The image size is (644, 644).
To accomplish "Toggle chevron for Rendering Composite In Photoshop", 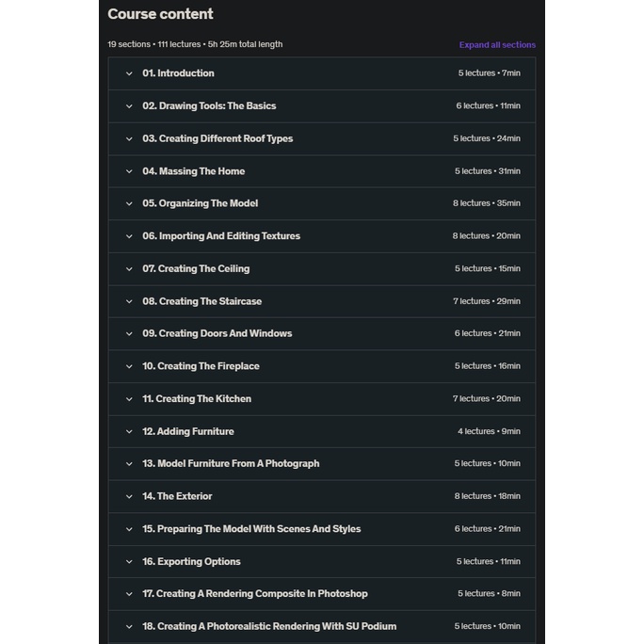I will pyautogui.click(x=129, y=594).
